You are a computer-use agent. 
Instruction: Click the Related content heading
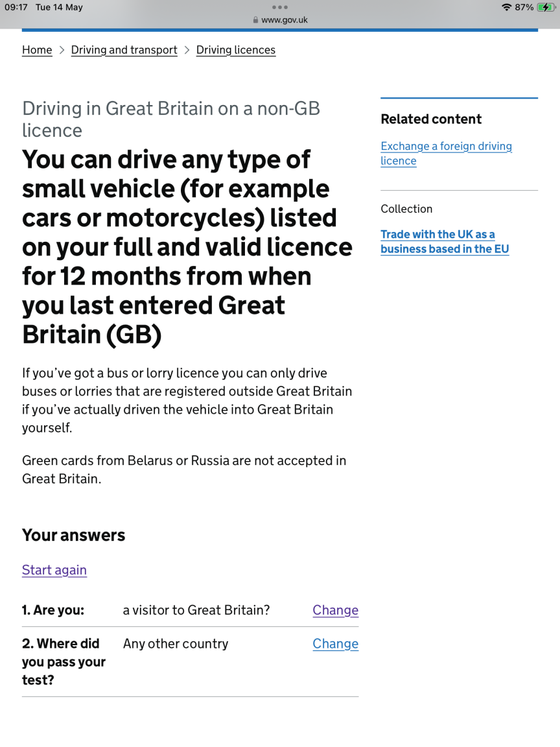(x=431, y=119)
